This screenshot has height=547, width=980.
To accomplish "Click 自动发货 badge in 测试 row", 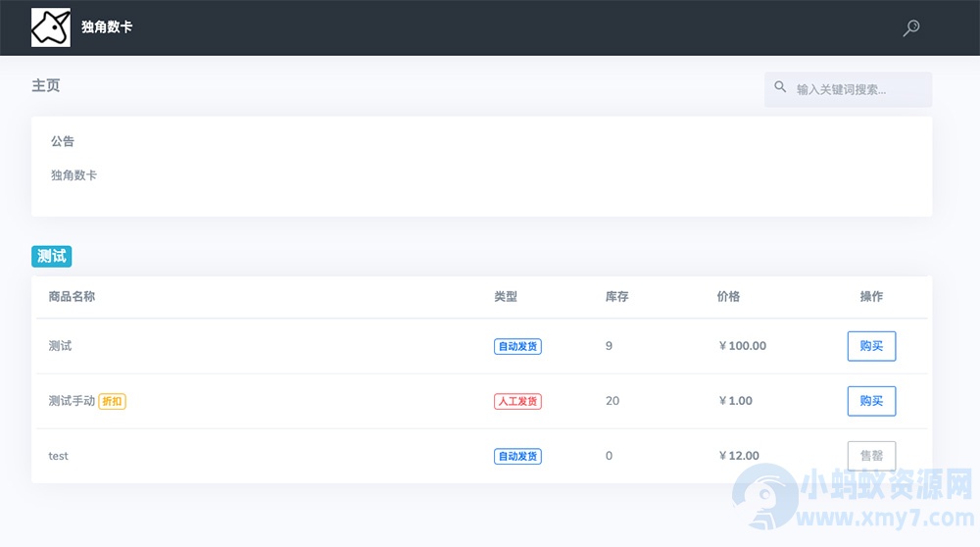I will tap(517, 346).
